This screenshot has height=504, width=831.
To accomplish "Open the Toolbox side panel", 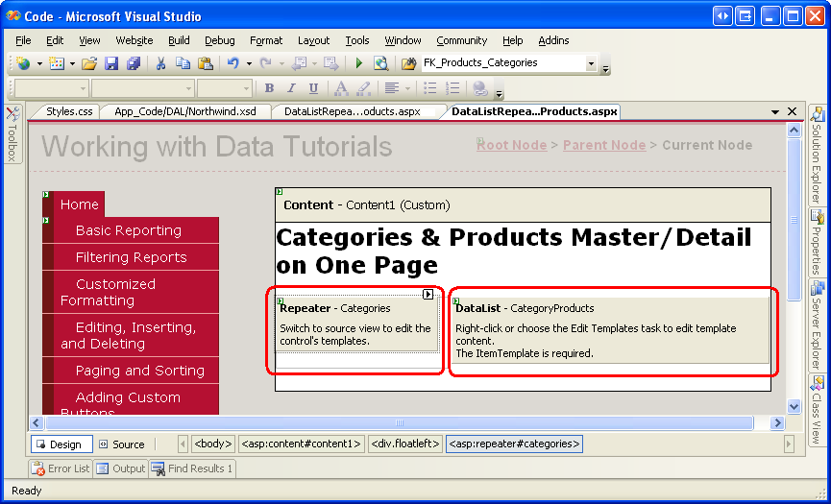I will (x=12, y=134).
